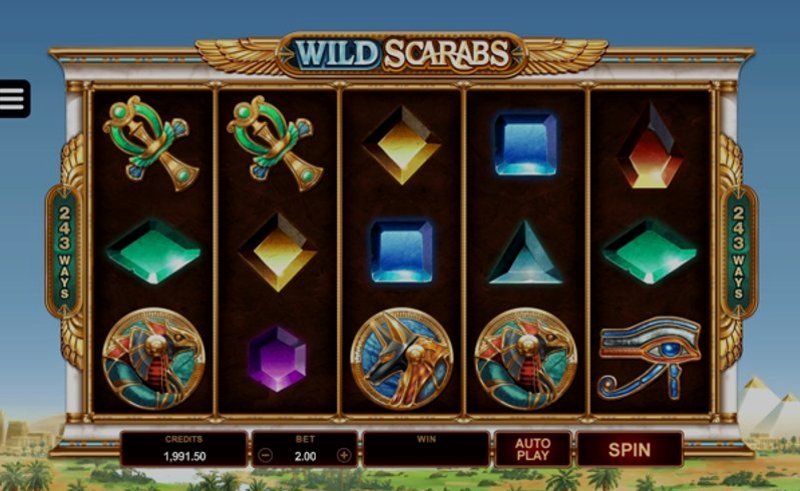Click the Wild Scarabs title logo

point(402,54)
